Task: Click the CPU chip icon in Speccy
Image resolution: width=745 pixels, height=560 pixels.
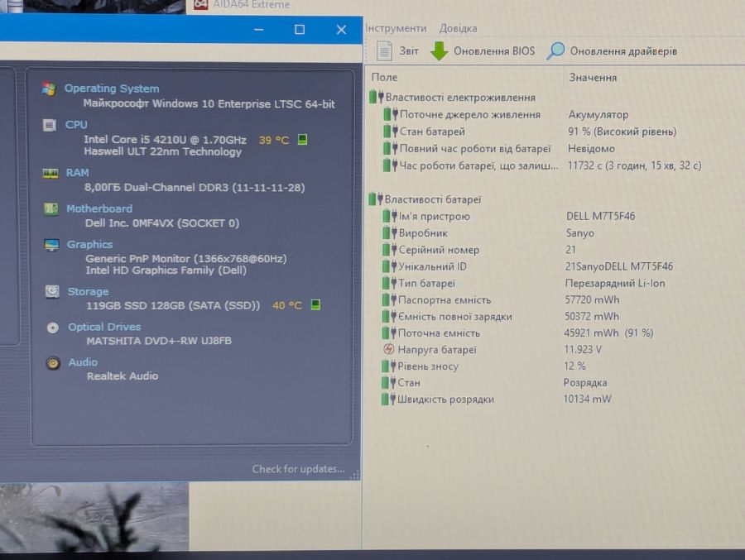Action: (x=50, y=125)
